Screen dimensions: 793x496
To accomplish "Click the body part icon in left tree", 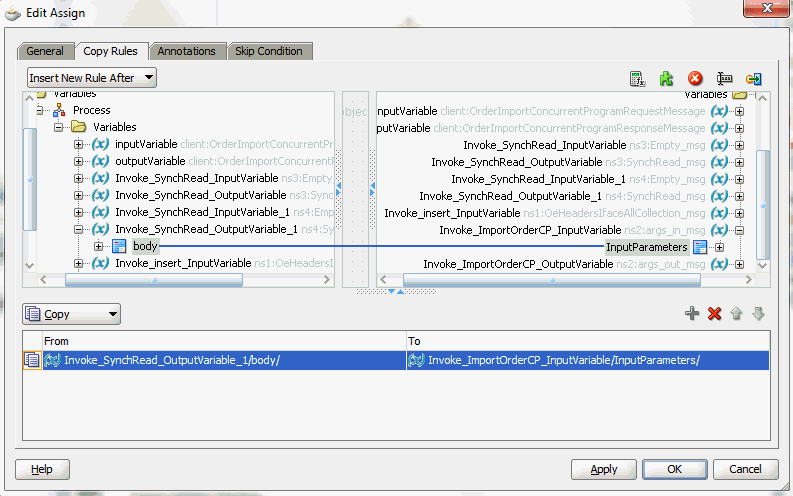I will pyautogui.click(x=120, y=247).
